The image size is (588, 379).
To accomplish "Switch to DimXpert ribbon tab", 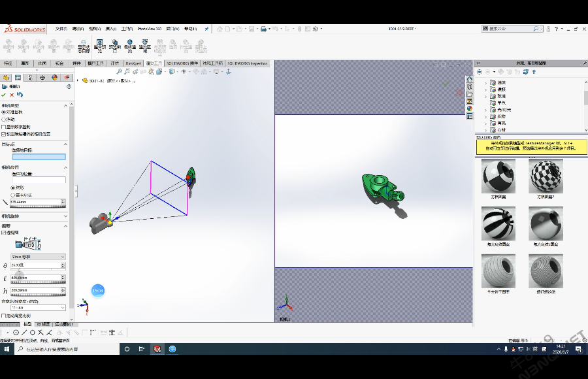I will [133, 63].
